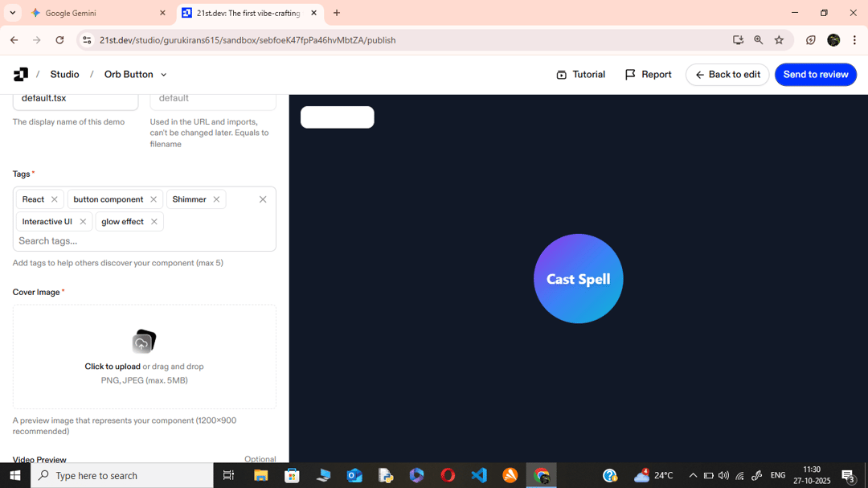Click the 21st.dev logo icon
This screenshot has width=868, height=488.
(20, 74)
